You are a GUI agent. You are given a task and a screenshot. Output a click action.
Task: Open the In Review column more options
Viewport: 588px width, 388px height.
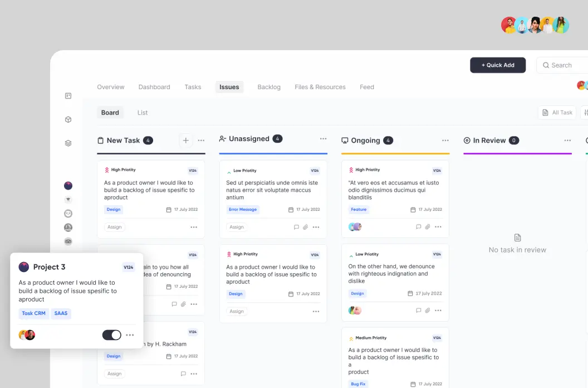pyautogui.click(x=567, y=140)
